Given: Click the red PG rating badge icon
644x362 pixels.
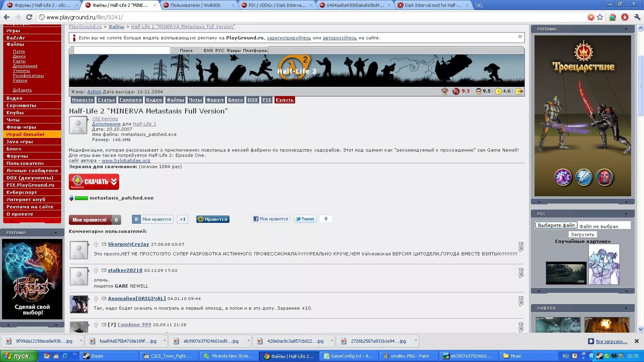Looking at the screenshot, I should pos(456,91).
